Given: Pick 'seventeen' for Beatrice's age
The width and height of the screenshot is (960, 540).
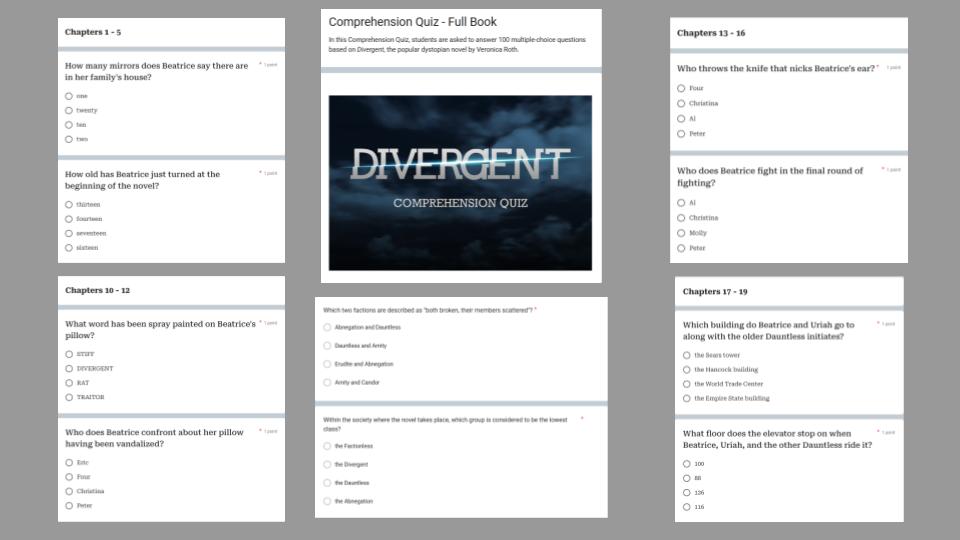Looking at the screenshot, I should pos(69,233).
